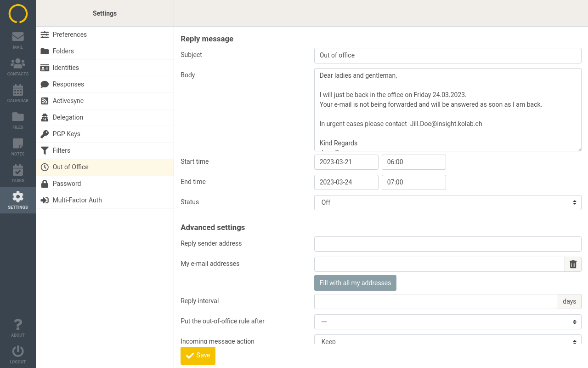Delete e-mail address with trash icon
588x368 pixels.
pyautogui.click(x=573, y=264)
